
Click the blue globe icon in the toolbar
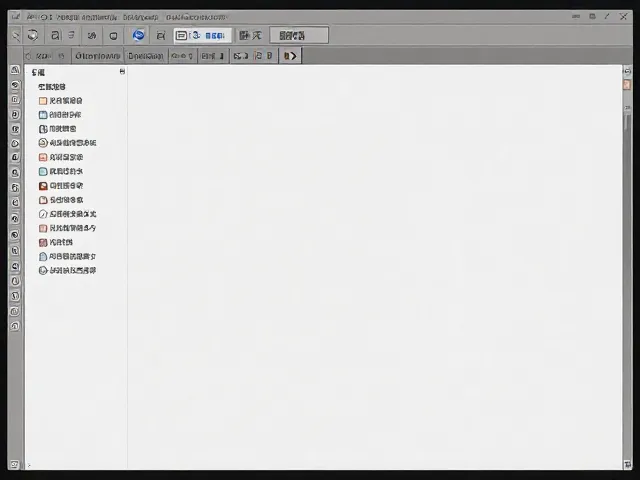139,35
